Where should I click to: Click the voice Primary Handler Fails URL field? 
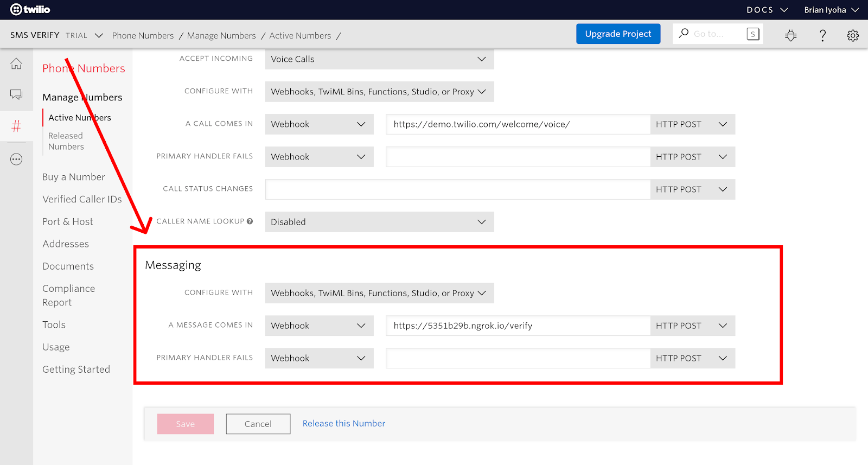[518, 157]
